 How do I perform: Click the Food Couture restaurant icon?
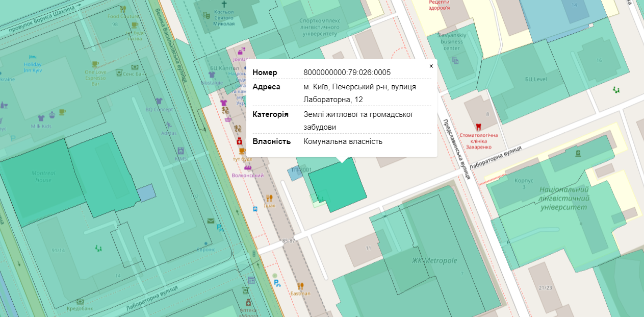point(123,9)
